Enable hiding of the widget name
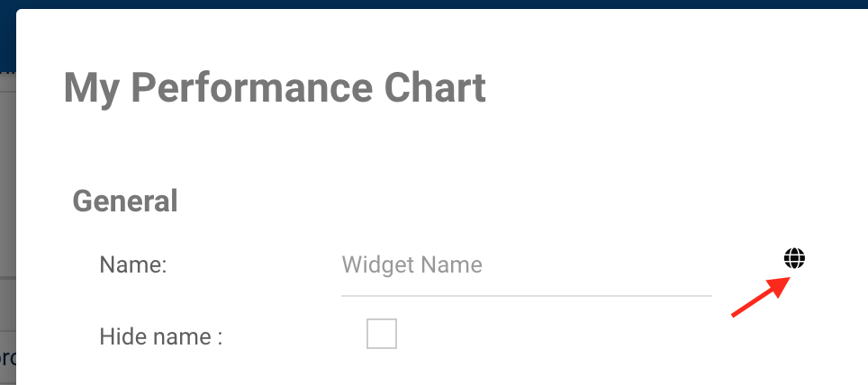The height and width of the screenshot is (385, 868). tap(382, 334)
